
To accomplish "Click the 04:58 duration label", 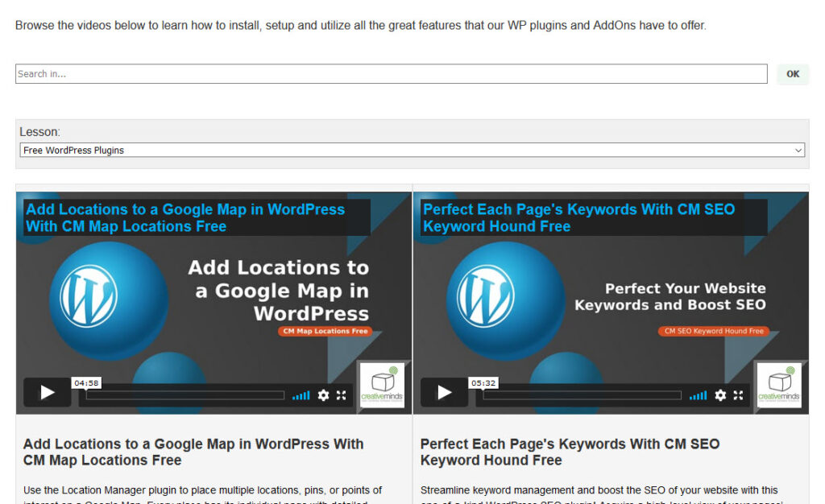I will pos(86,383).
